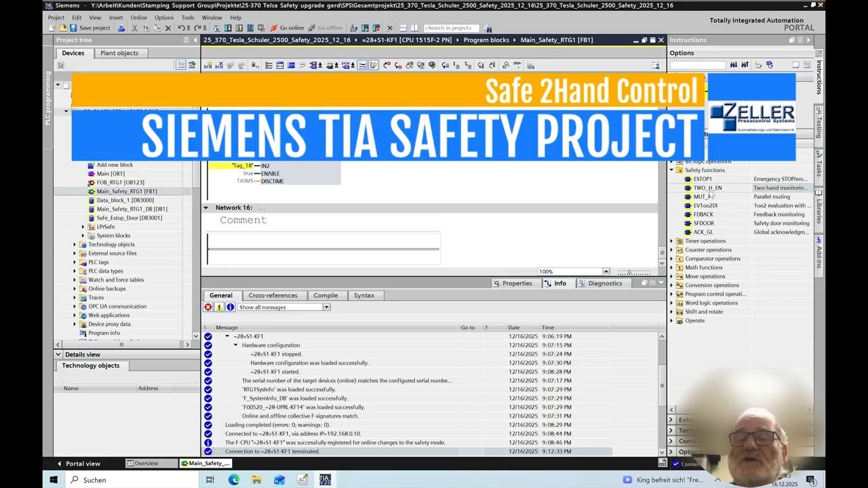Expand Technology objects tree node
Image resolution: width=868 pixels, height=488 pixels.
point(75,245)
